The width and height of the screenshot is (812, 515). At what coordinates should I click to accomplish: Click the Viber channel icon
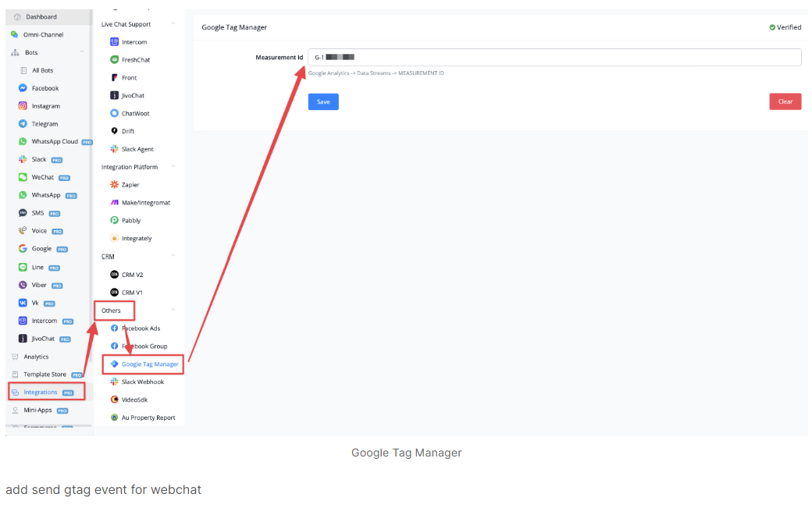click(x=23, y=285)
